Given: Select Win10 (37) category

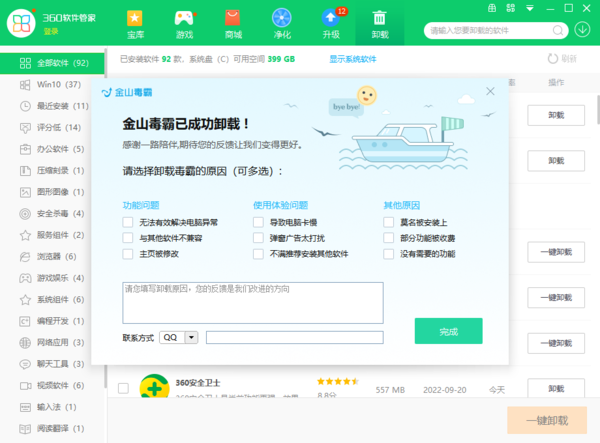Looking at the screenshot, I should (52, 85).
